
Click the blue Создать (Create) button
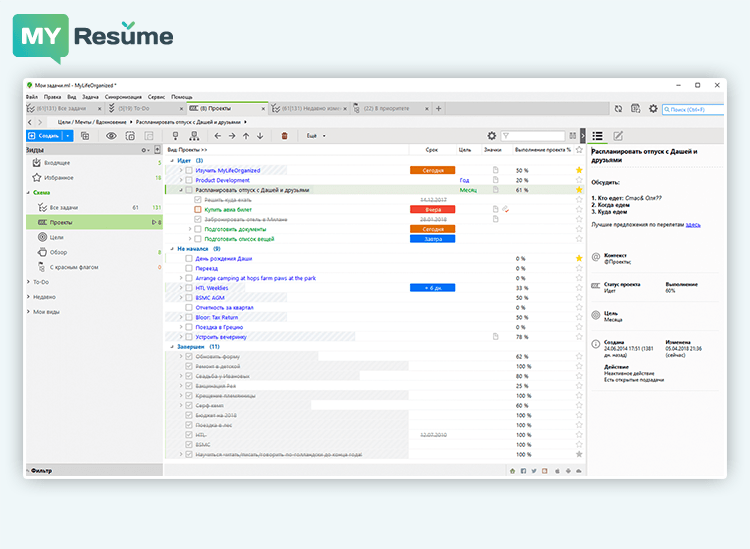tap(44, 135)
